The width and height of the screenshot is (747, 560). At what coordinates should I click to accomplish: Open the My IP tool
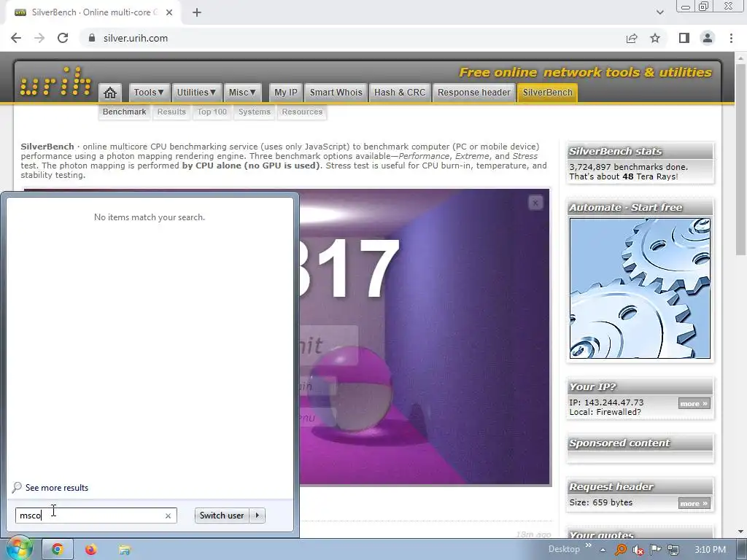pos(286,93)
